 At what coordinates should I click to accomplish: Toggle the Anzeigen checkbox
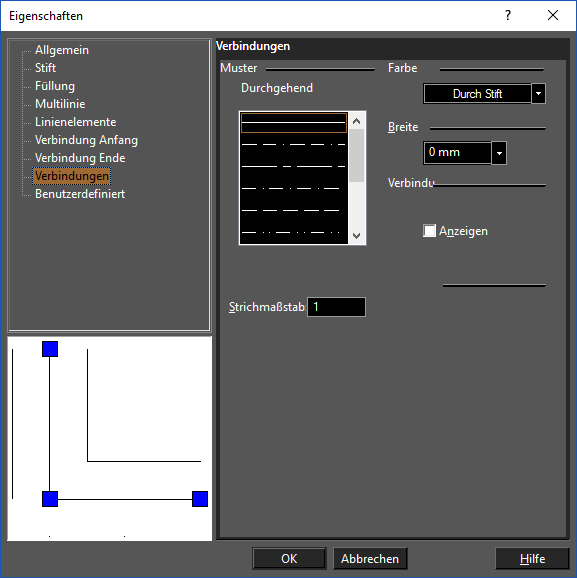pyautogui.click(x=429, y=231)
